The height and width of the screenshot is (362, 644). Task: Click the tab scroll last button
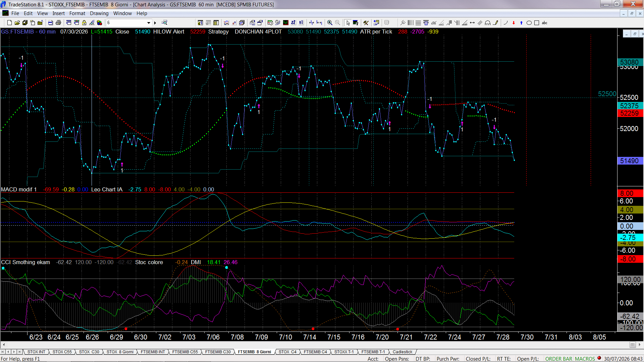(20, 352)
